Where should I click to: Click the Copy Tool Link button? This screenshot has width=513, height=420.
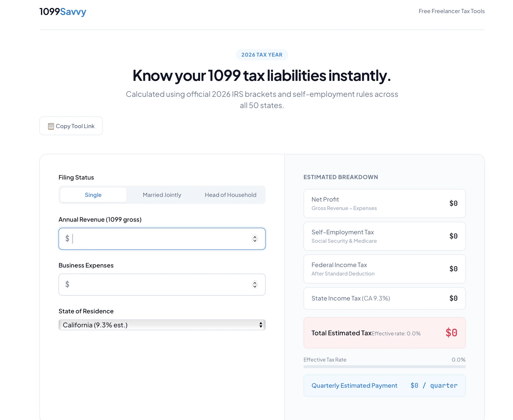[71, 126]
